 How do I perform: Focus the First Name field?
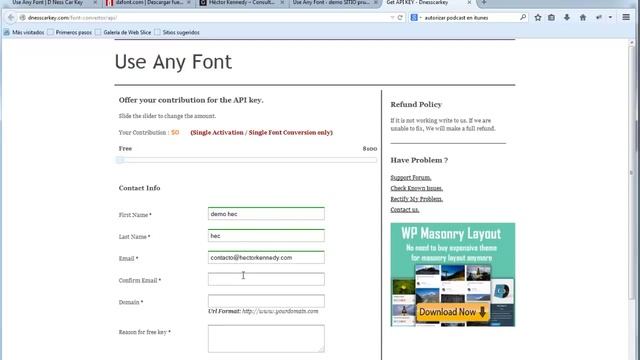pos(266,213)
